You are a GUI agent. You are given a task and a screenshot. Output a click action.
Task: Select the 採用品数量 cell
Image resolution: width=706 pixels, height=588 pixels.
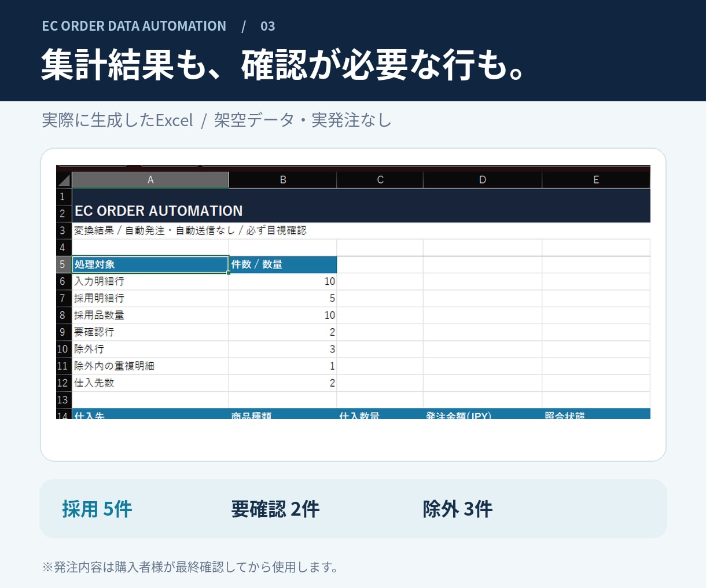pos(150,315)
